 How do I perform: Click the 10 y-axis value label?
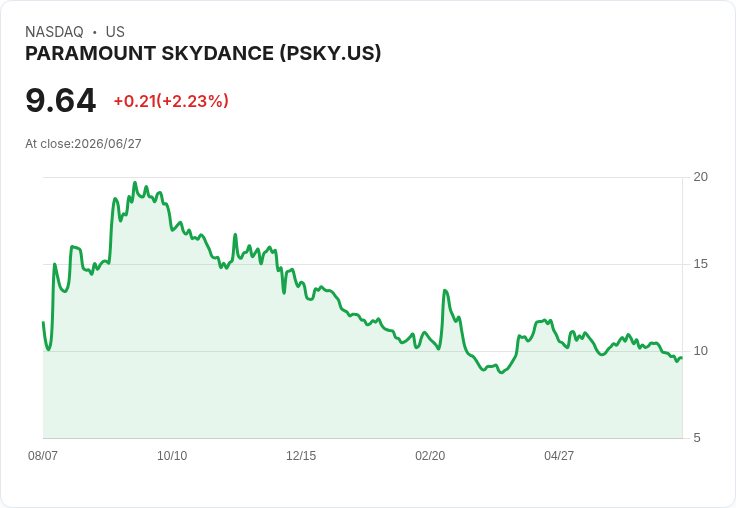tap(700, 351)
